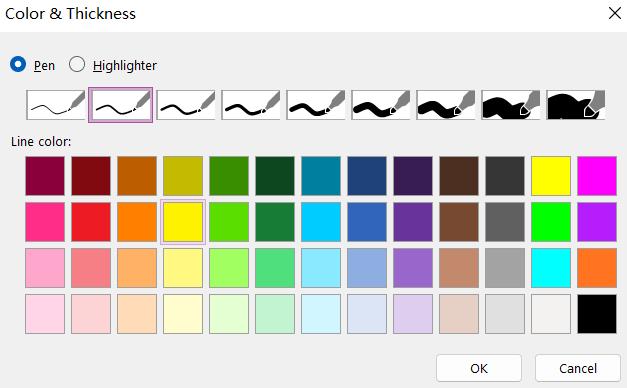Select the currently highlighted second thickness option
This screenshot has height=388, width=627.
pyautogui.click(x=120, y=105)
